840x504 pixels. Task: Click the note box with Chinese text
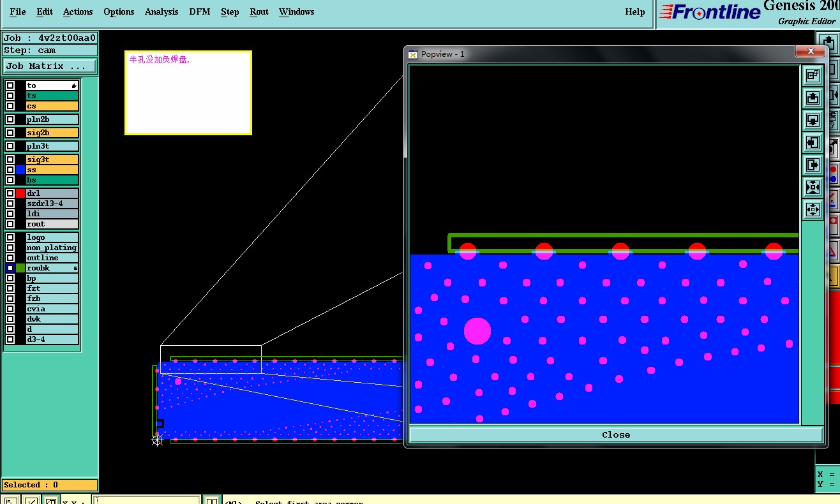pos(188,93)
